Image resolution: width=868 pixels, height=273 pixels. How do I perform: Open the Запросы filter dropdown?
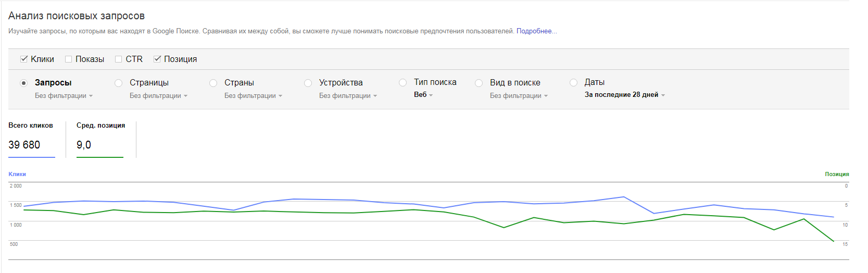pos(64,96)
